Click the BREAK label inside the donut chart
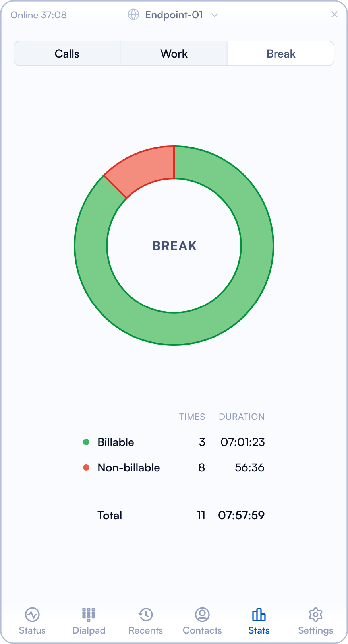Screen dimensions: 348x644 coord(174,246)
